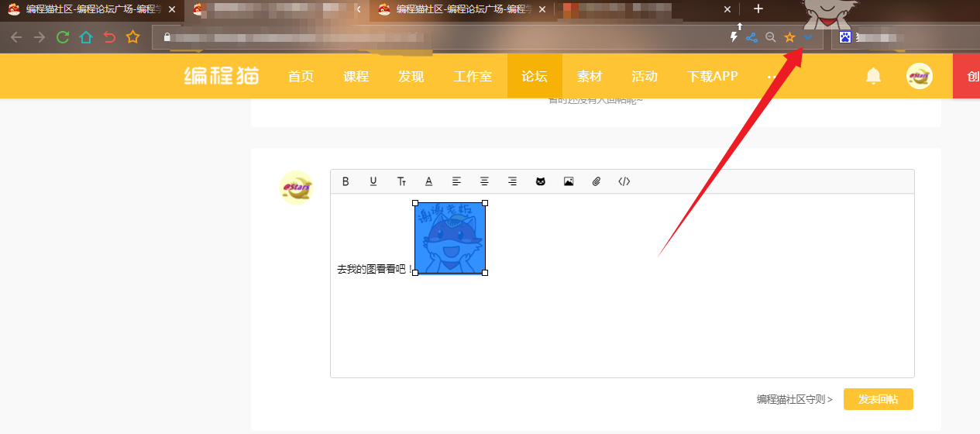Open the text color tool
980x434 pixels.
coord(428,181)
